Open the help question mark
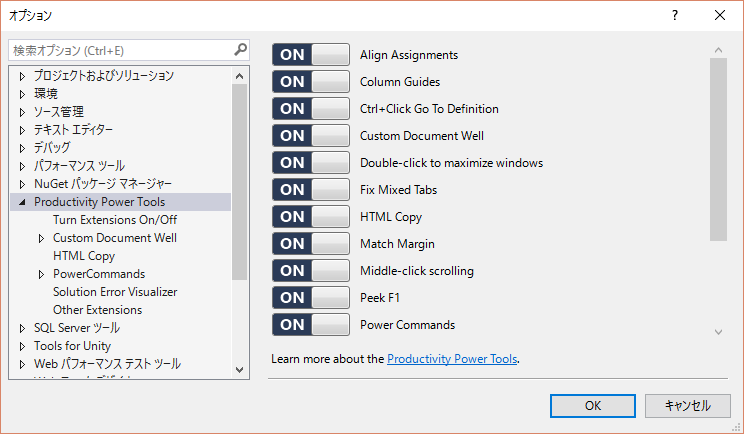744x434 pixels. [675, 15]
